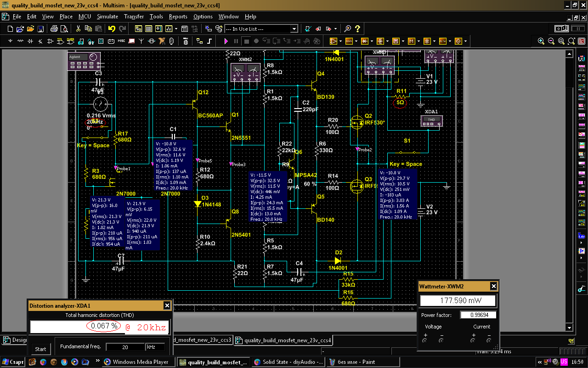Open the Transfer menu
The height and width of the screenshot is (368, 588).
(x=134, y=17)
